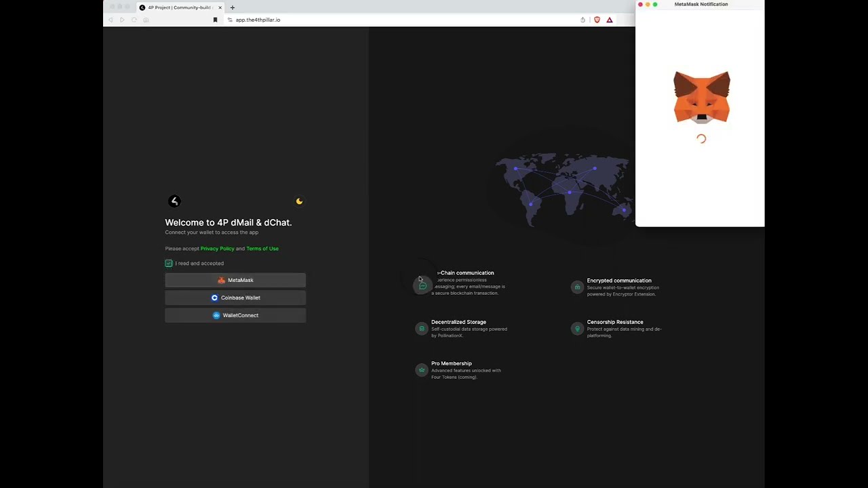Click the 4P logo icon above Welcome

[x=174, y=201]
